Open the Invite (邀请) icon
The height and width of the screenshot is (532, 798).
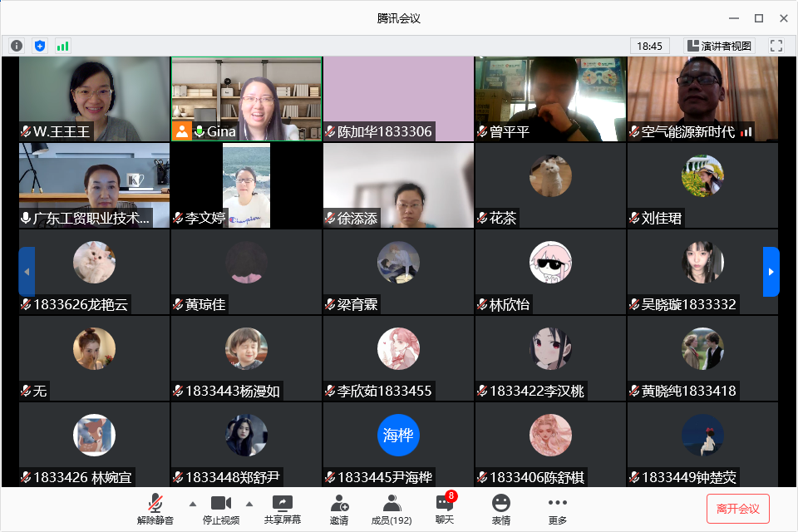(339, 509)
